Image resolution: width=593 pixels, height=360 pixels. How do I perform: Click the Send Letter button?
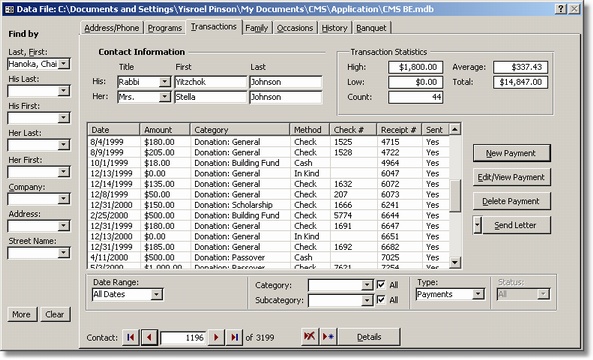(516, 225)
